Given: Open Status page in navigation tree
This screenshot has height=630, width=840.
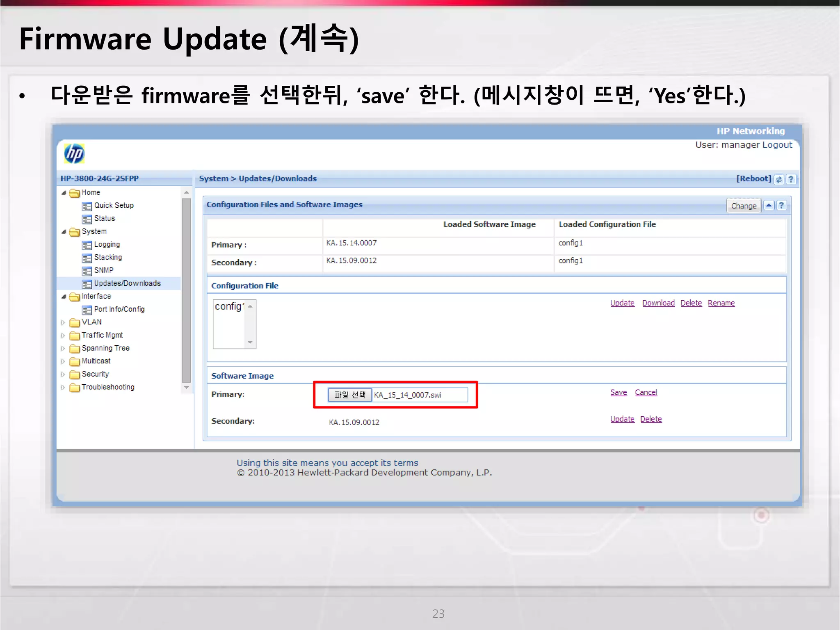Looking at the screenshot, I should point(105,219).
